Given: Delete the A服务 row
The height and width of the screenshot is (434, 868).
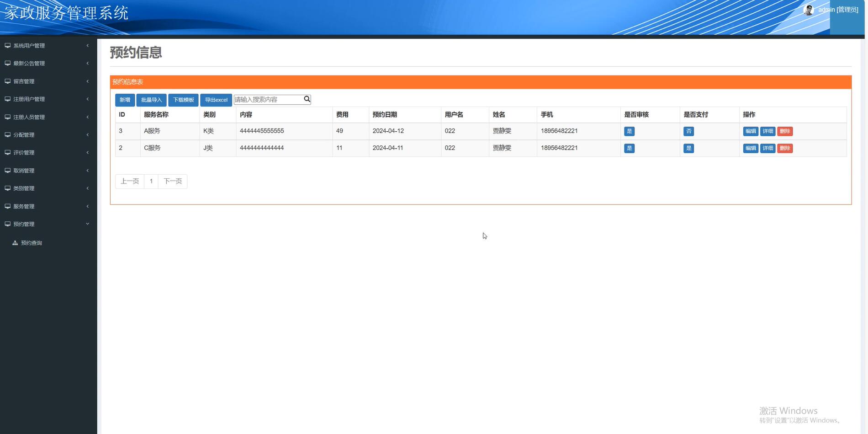Looking at the screenshot, I should click(785, 131).
